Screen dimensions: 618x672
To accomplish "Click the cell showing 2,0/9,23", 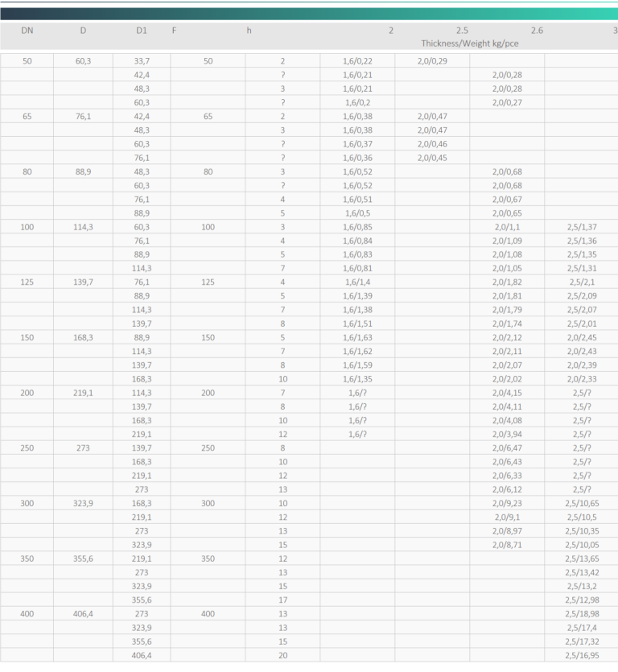I will pyautogui.click(x=507, y=503).
